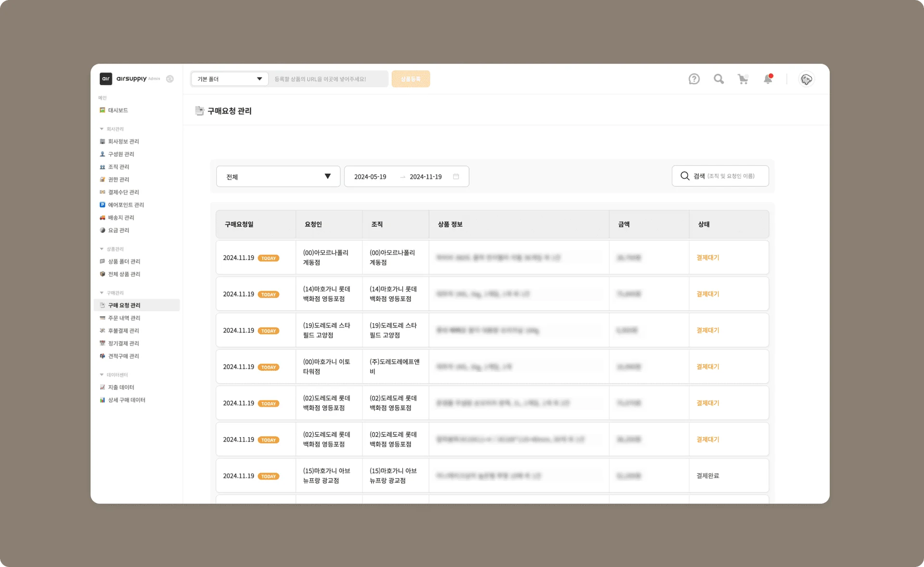Image resolution: width=924 pixels, height=567 pixels.
Task: Collapse the 데이터센터 section
Action: tap(102, 375)
